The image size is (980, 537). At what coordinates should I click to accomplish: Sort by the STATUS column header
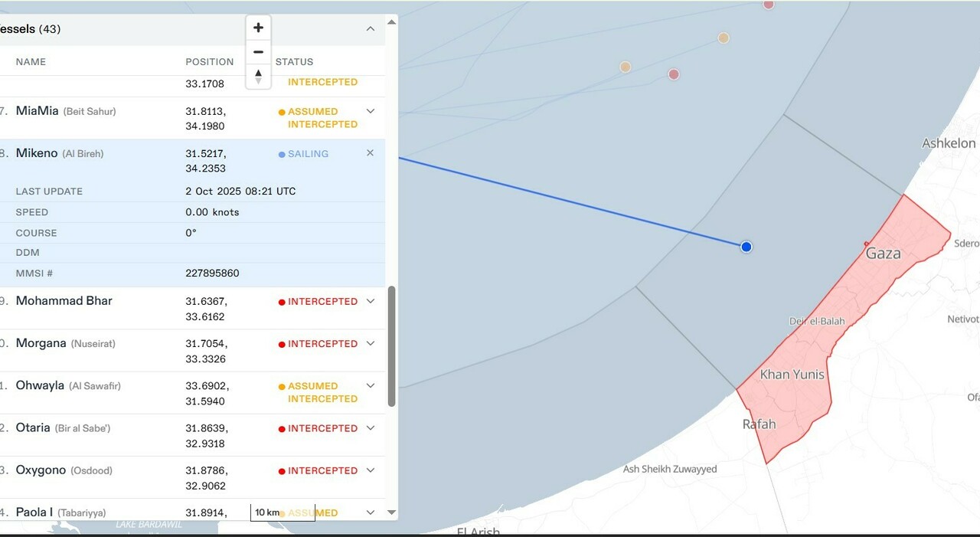pyautogui.click(x=294, y=62)
